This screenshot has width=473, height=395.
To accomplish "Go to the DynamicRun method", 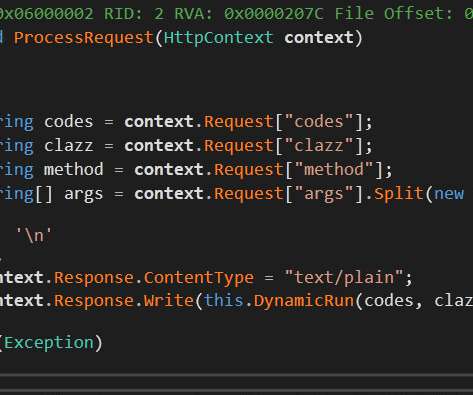I will point(304,301).
